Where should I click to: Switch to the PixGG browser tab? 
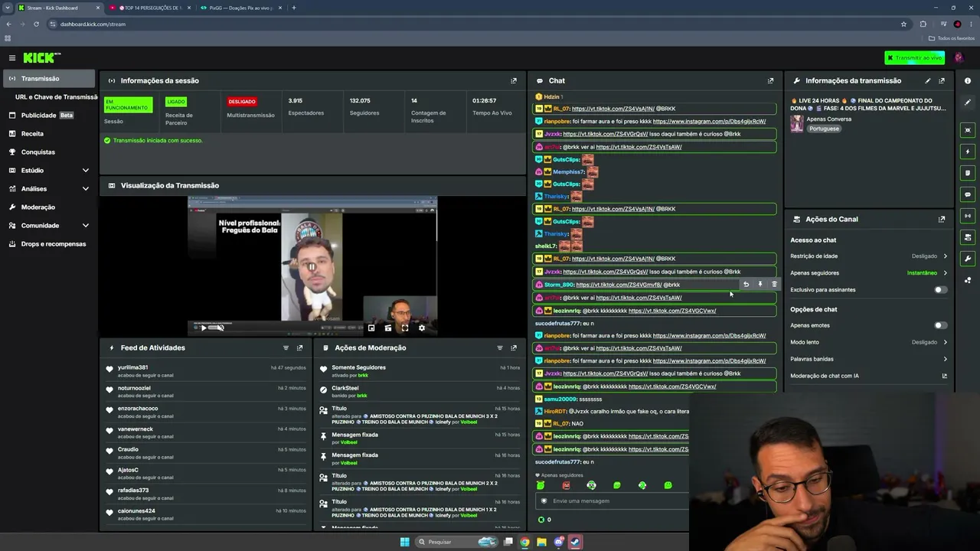tap(240, 8)
